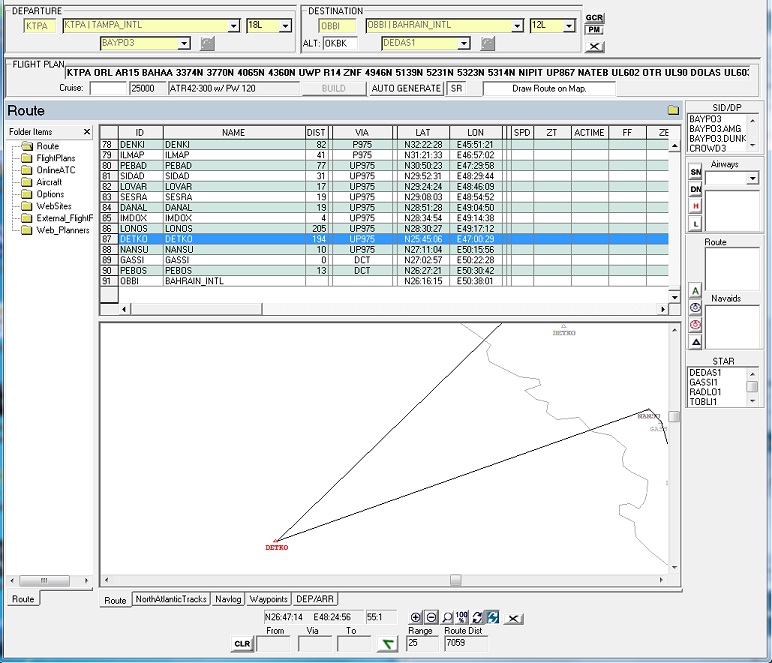772x663 pixels.
Task: Click the gray icon beside the DEDAS1 dropdown
Action: [487, 43]
